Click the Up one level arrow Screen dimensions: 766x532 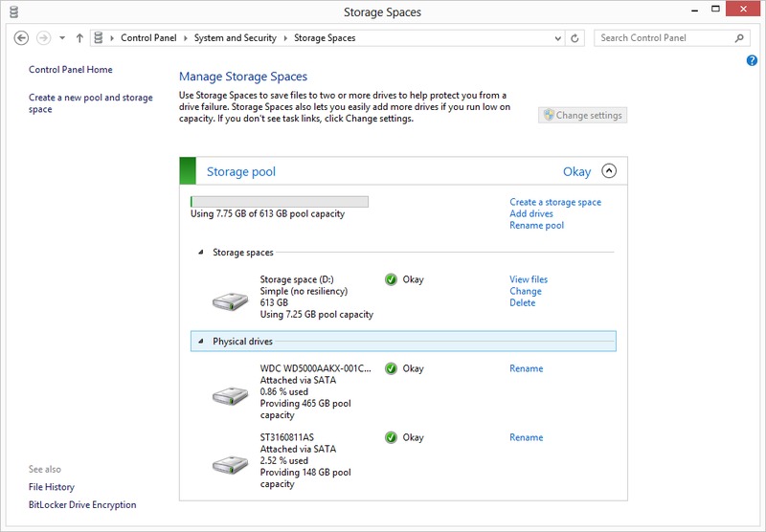click(x=79, y=38)
